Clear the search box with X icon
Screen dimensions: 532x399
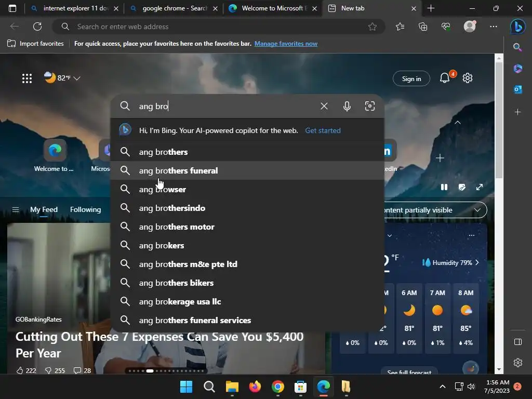(x=324, y=106)
